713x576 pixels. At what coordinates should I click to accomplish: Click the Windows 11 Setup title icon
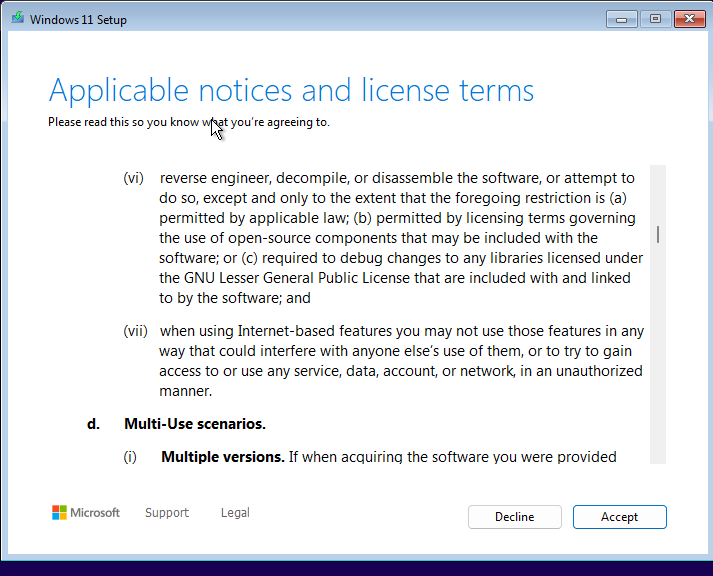click(18, 18)
